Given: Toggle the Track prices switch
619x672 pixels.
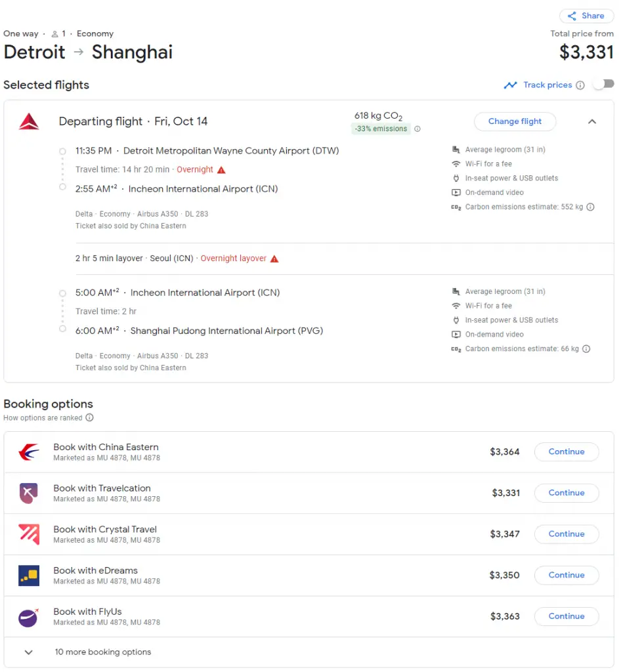Looking at the screenshot, I should (x=603, y=85).
